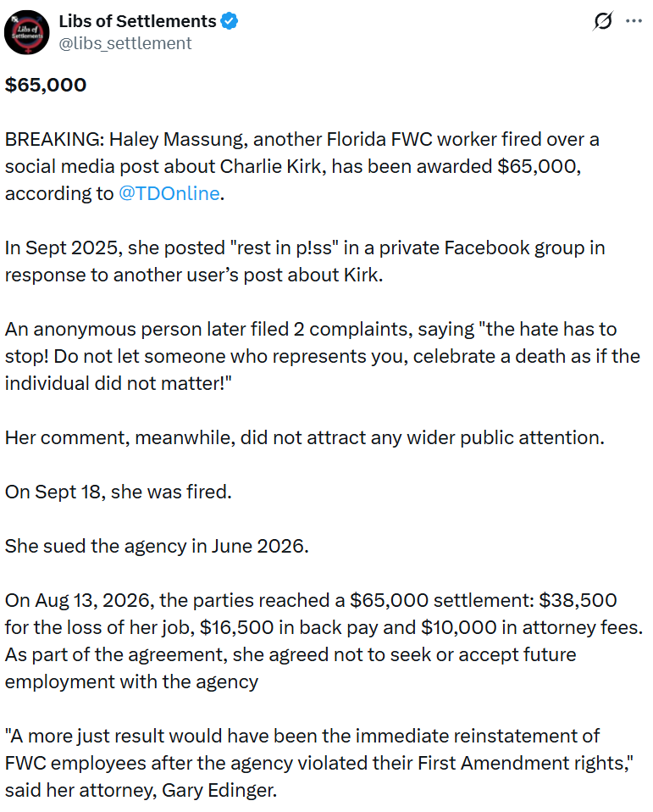Viewport: 653px width, 812px height.
Task: Click 'She sued the agency in June 2026.'
Action: [157, 546]
